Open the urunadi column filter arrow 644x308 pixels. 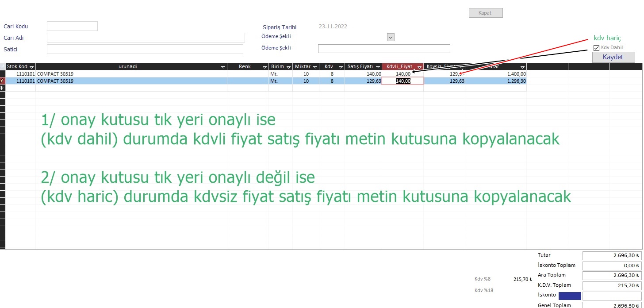pos(223,67)
